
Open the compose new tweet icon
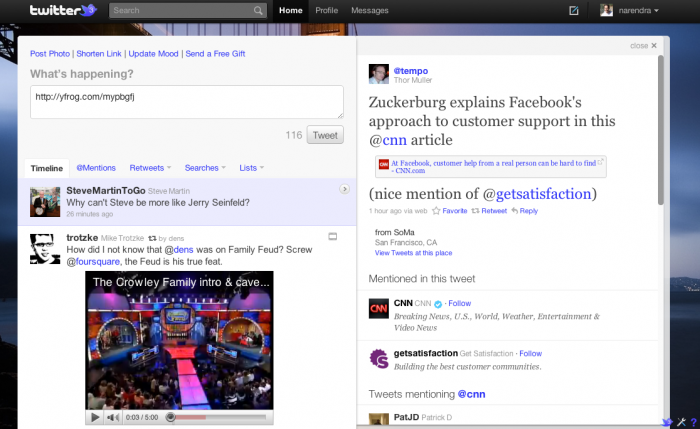pos(573,11)
